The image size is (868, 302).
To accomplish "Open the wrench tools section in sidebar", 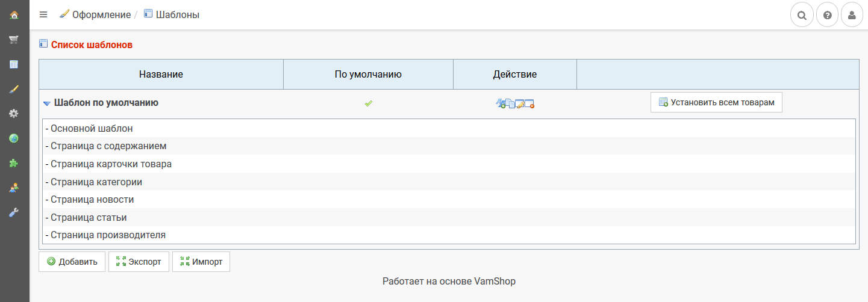I will (x=14, y=212).
